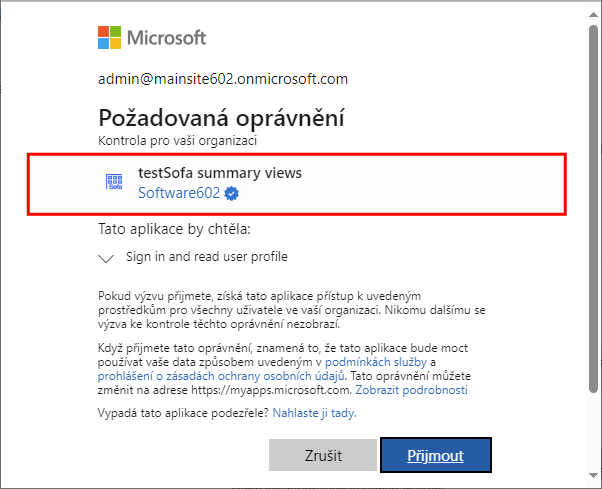The image size is (602, 489).
Task: Click the testSofa summary views app name
Action: [x=220, y=173]
